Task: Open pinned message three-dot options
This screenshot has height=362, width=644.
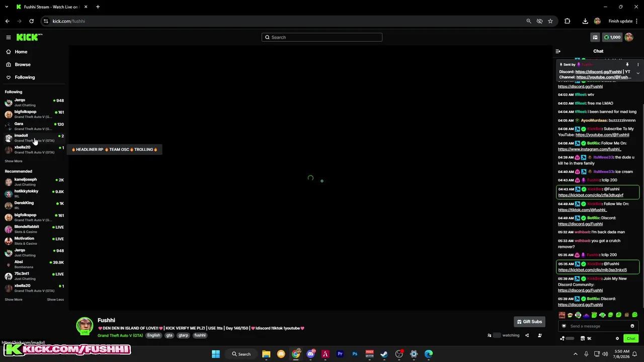Action: coord(638,65)
